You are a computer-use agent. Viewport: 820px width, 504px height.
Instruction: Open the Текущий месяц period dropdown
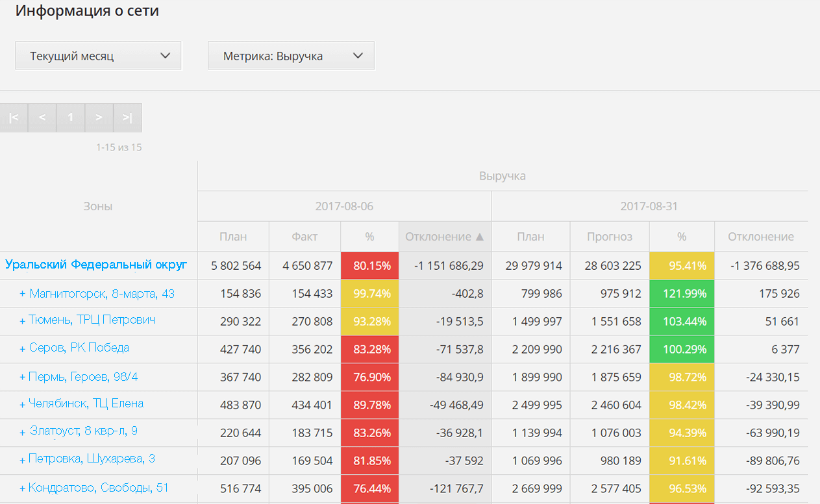[98, 56]
